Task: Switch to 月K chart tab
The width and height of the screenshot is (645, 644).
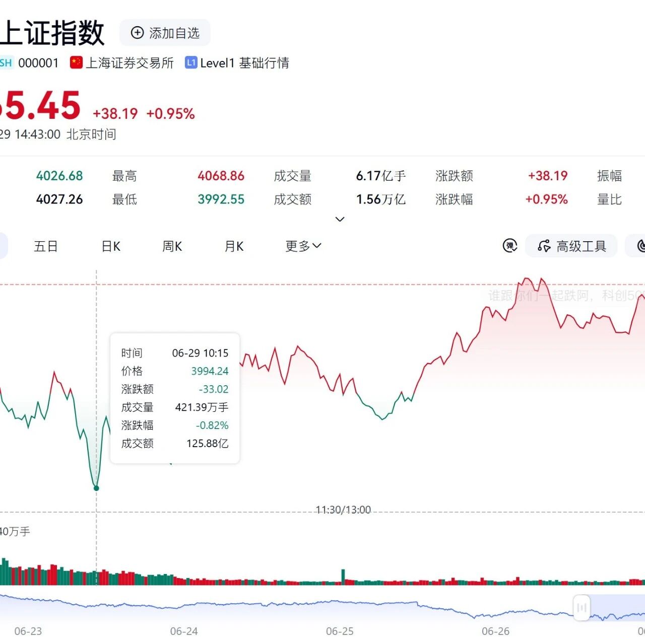Action: 234,246
